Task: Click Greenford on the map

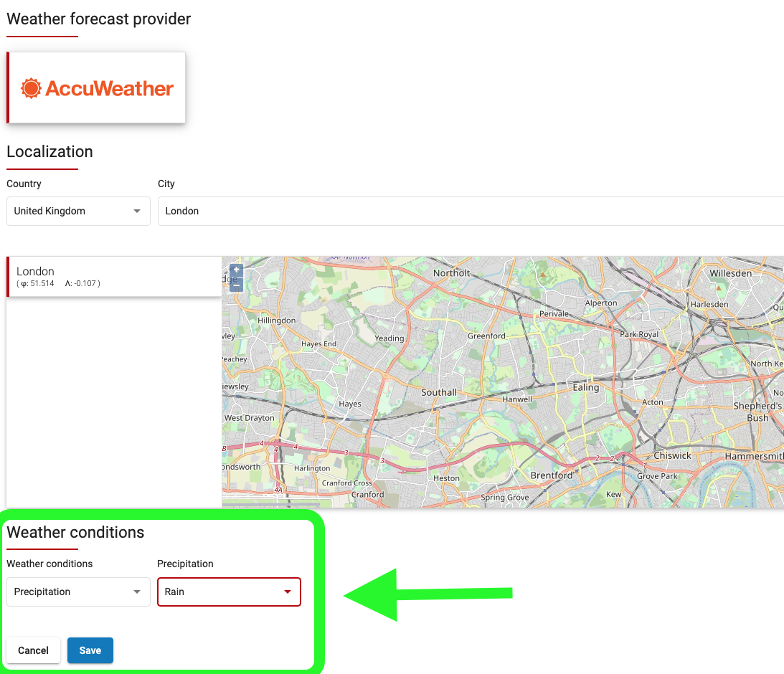Action: click(x=486, y=336)
